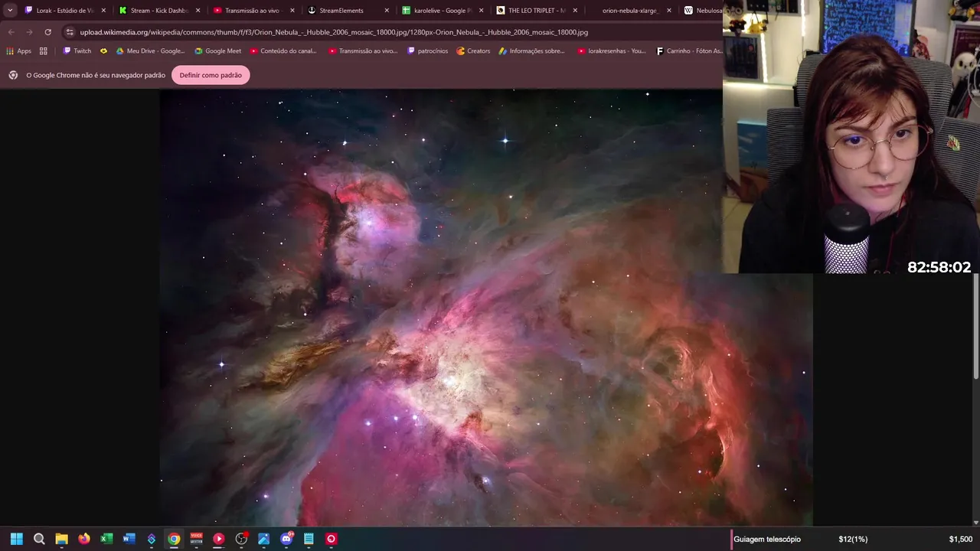Viewport: 980px width, 551px height.
Task: Open the OBS Studio taskbar icon
Action: click(x=241, y=539)
